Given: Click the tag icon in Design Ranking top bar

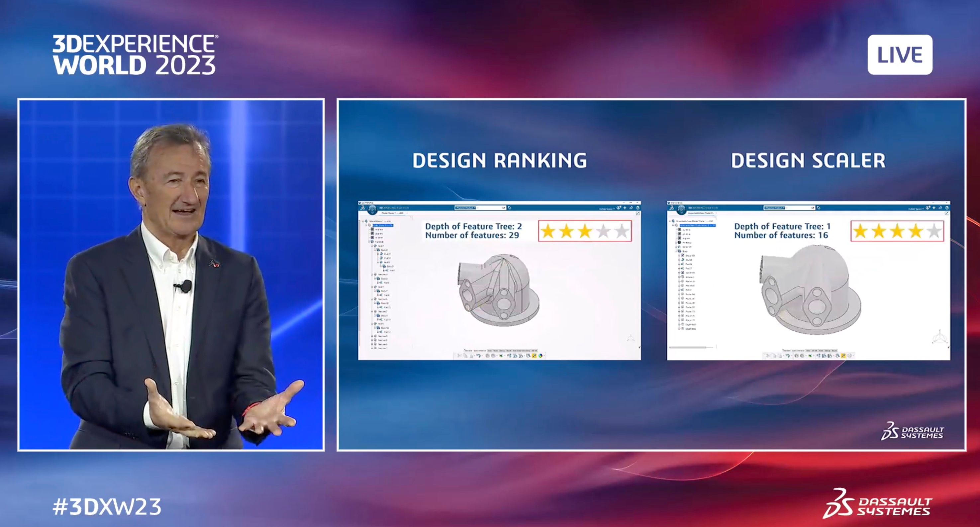Looking at the screenshot, I should coord(510,208).
